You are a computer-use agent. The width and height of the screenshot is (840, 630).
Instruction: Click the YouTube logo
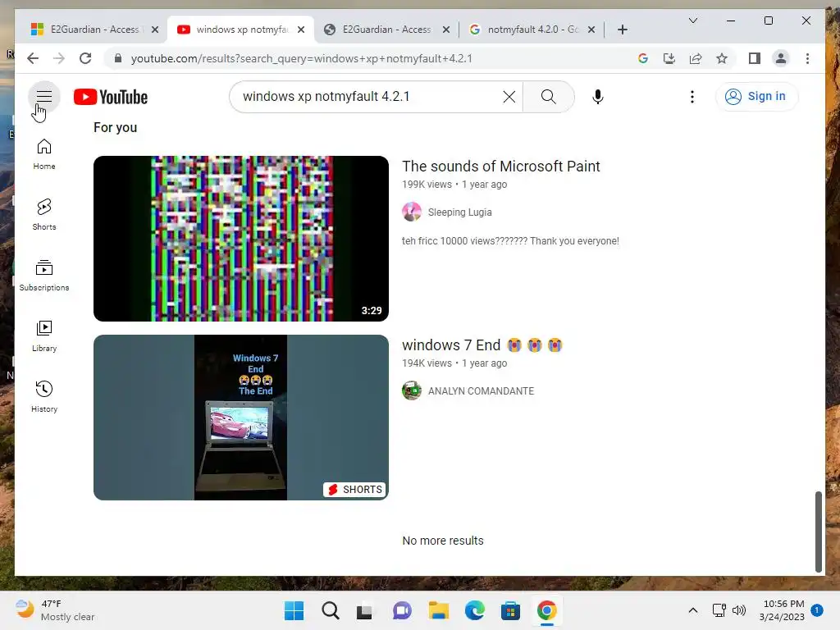coord(111,97)
